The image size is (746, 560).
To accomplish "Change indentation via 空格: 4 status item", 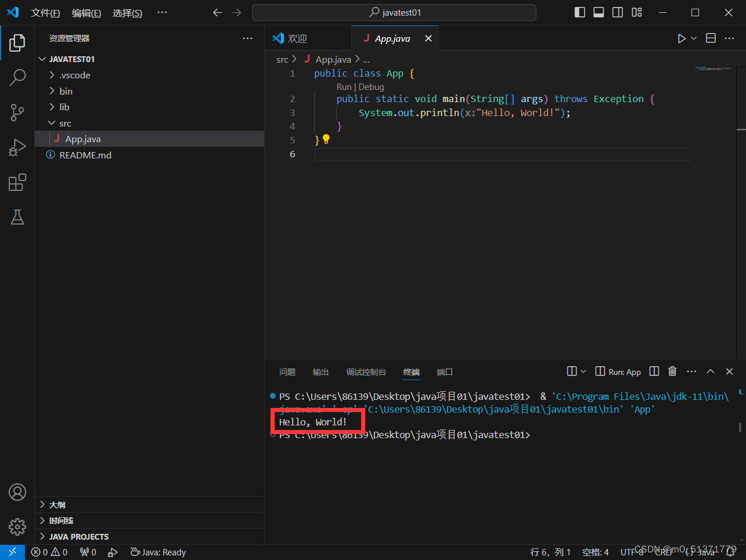I will [596, 552].
